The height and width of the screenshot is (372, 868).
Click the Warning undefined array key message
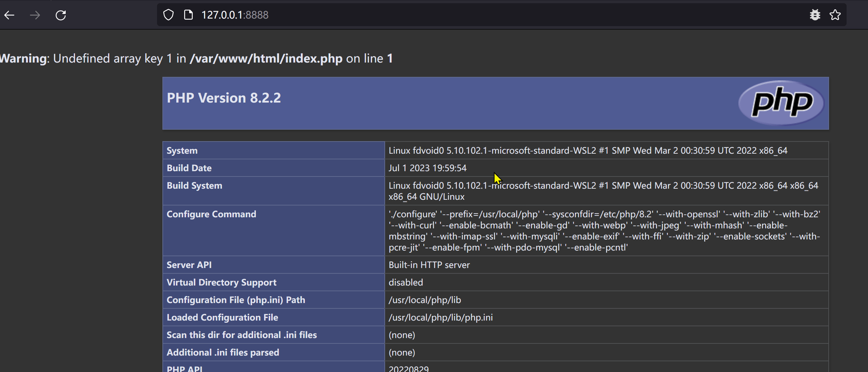click(x=196, y=58)
